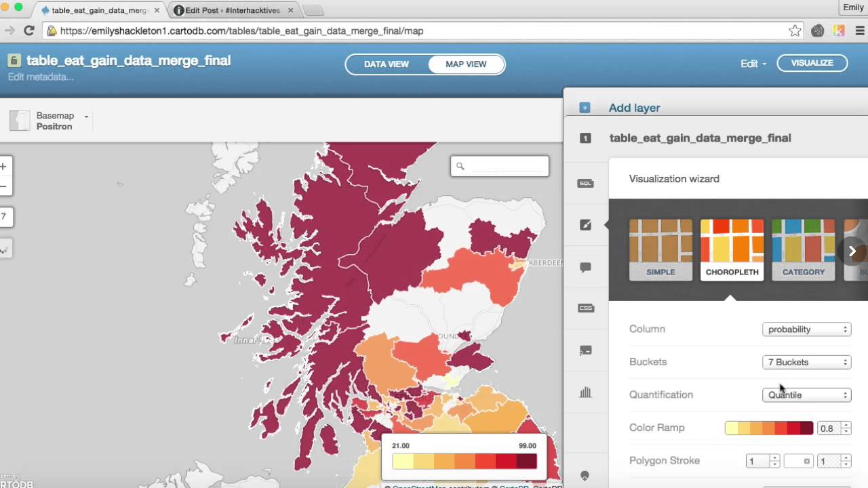Screen dimensions: 868x488
Task: Switch to Data View
Action: point(387,64)
